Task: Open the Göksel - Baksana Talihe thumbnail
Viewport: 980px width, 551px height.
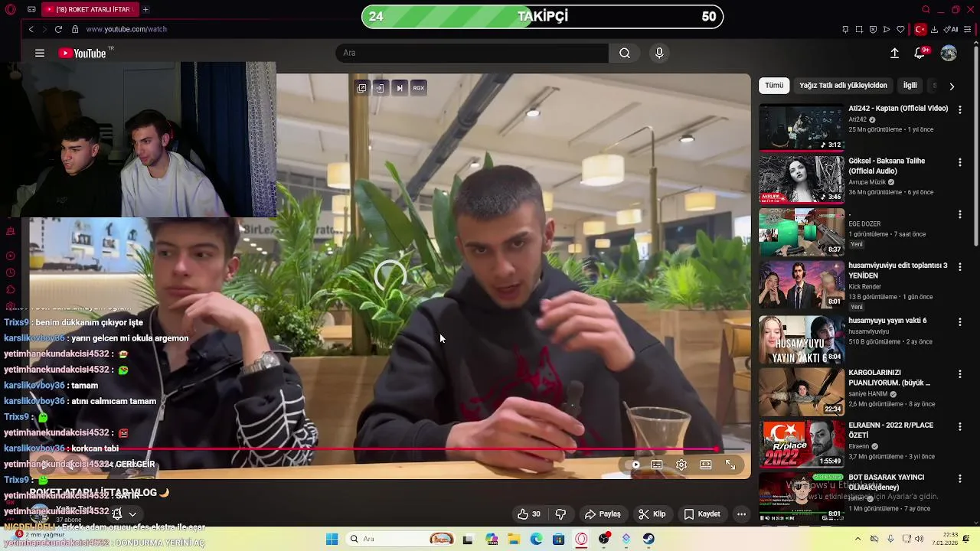Action: coord(801,180)
